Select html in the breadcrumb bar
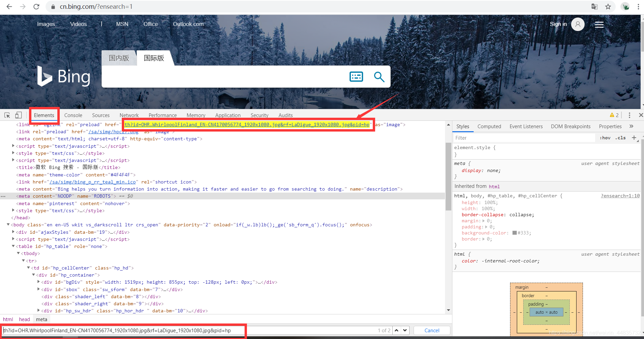The width and height of the screenshot is (644, 339). tap(8, 319)
